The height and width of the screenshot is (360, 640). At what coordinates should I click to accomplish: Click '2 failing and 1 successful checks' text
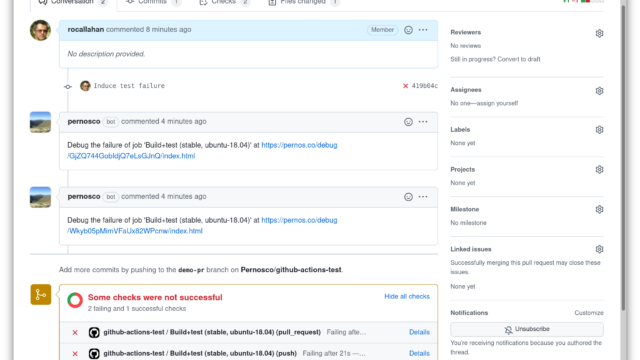(137, 309)
